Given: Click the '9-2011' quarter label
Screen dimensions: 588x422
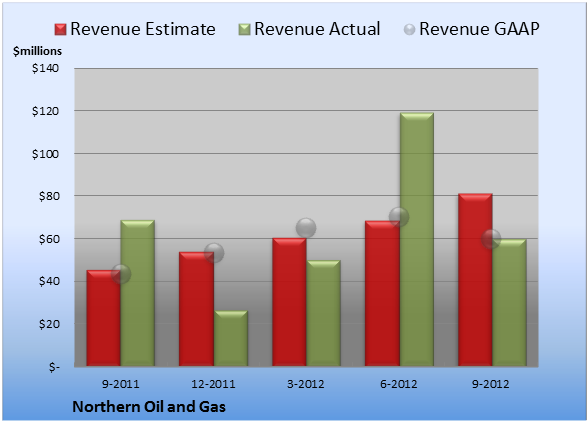Looking at the screenshot, I should point(121,384).
